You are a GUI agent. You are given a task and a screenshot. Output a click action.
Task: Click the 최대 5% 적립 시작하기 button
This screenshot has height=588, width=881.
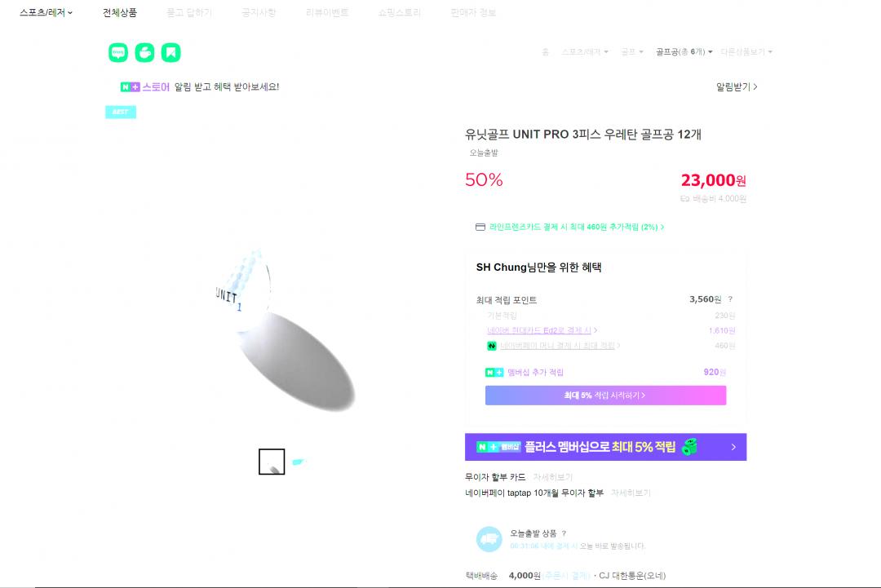click(x=605, y=396)
